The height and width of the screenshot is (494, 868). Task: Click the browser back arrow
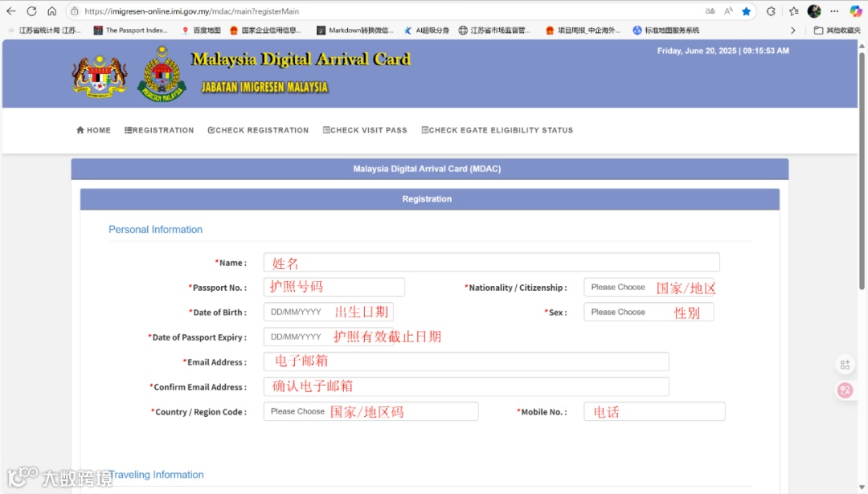[11, 11]
